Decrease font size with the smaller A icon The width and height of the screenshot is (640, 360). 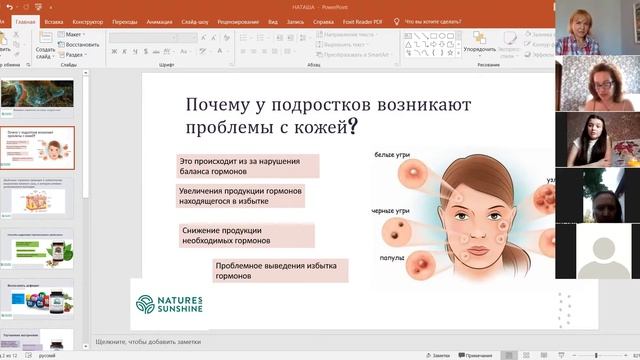(x=214, y=38)
